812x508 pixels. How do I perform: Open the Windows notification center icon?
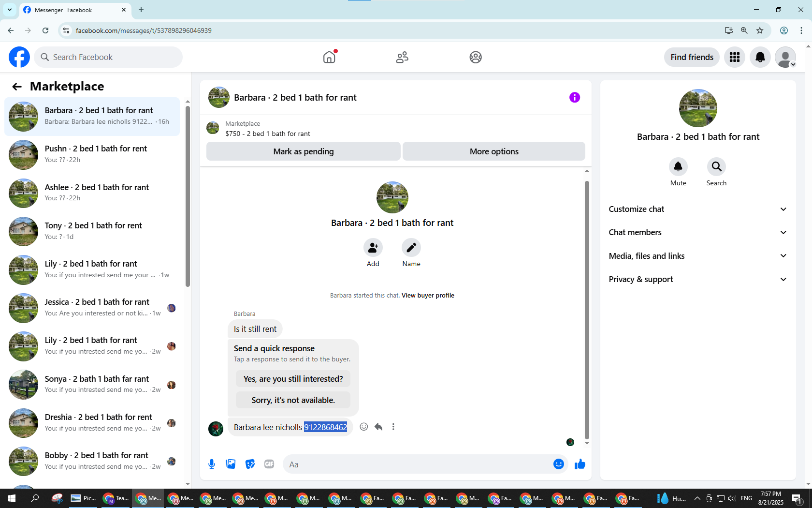click(x=797, y=498)
